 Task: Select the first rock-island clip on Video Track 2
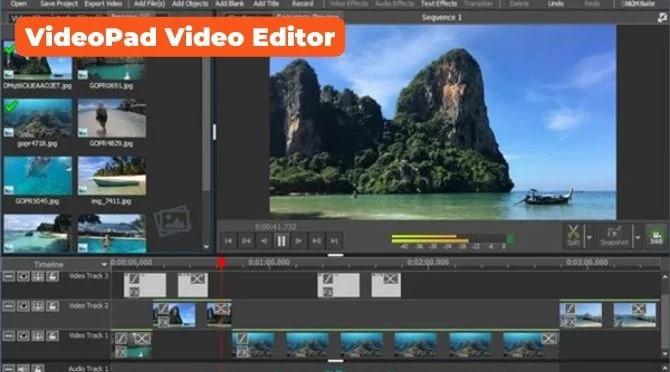point(174,315)
